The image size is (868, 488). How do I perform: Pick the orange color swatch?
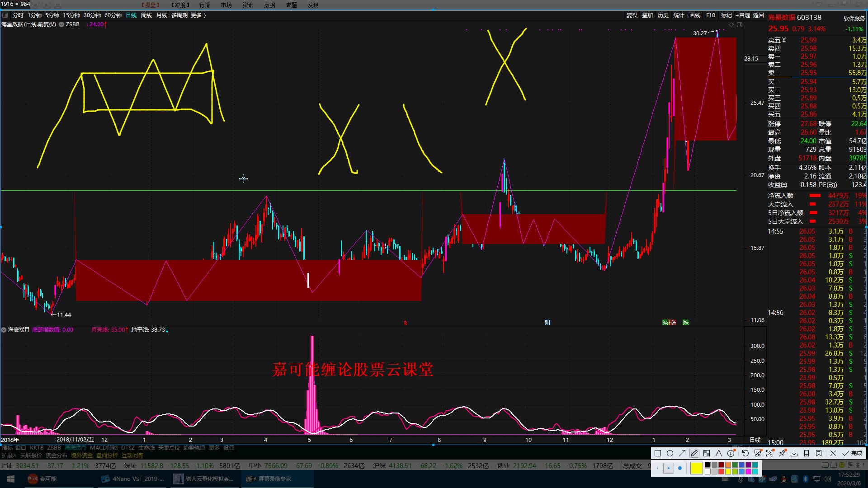(728, 465)
